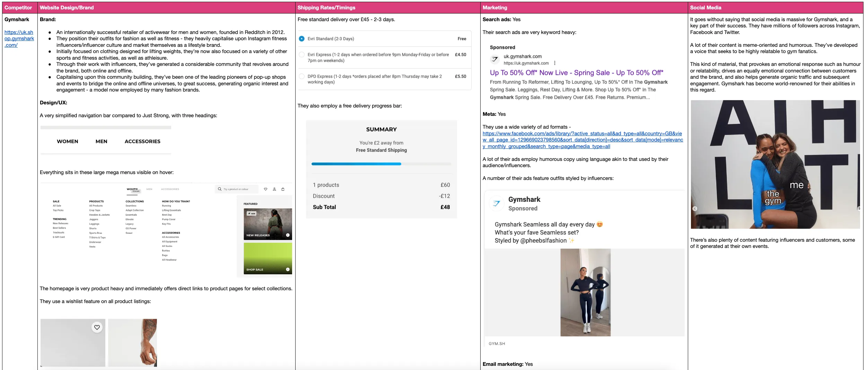Click 'Seamless' under COLLECTIONS
868x370 pixels.
coord(131,206)
